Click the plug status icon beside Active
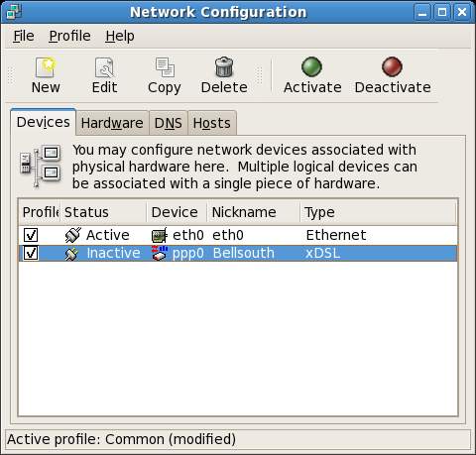 (x=72, y=235)
